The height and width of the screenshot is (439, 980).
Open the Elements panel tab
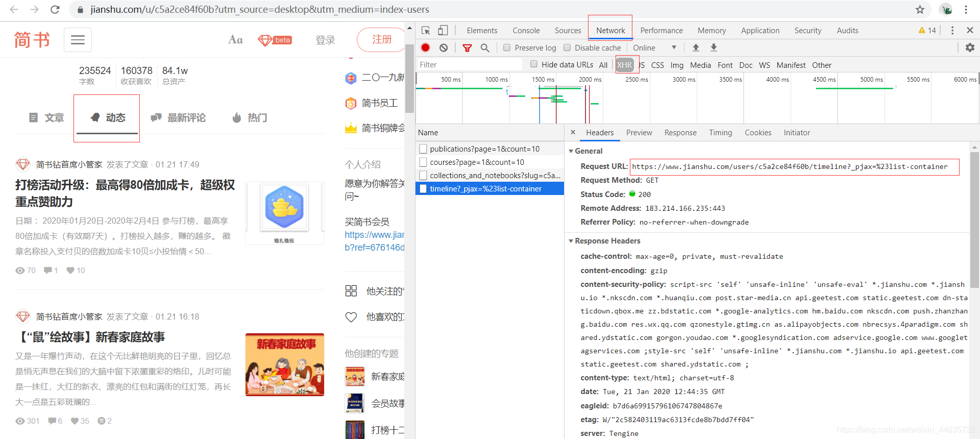[482, 31]
